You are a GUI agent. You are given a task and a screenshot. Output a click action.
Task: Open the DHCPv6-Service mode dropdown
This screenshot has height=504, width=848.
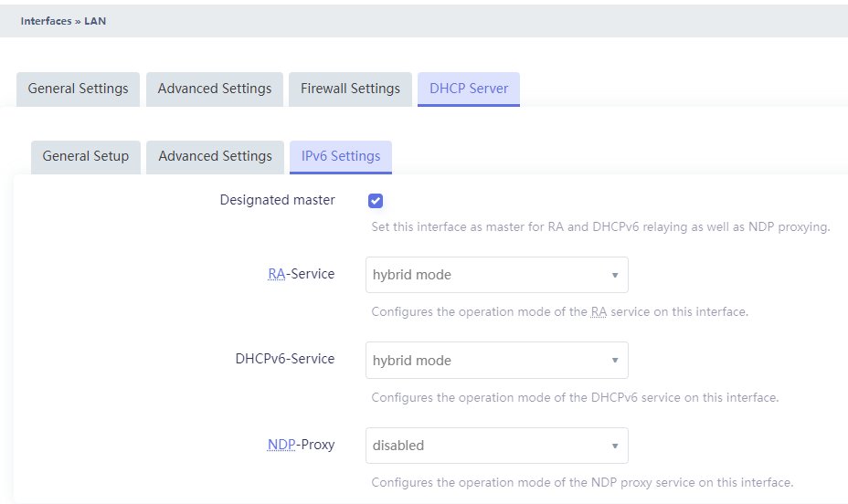pyautogui.click(x=496, y=361)
